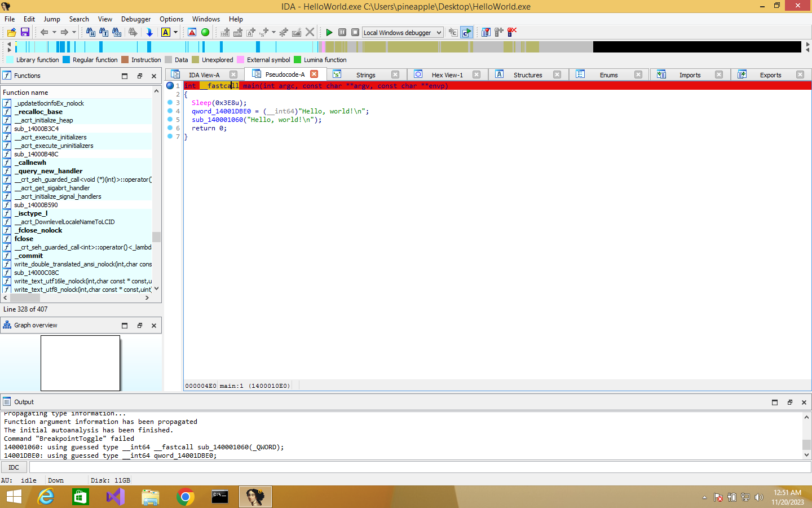Switch to the Imports tab
812x508 pixels.
(x=690, y=75)
